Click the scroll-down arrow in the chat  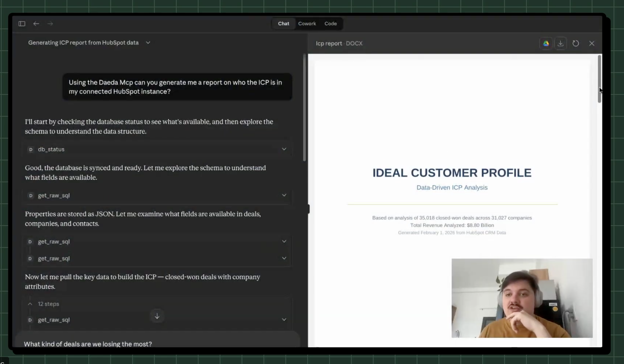pyautogui.click(x=157, y=316)
